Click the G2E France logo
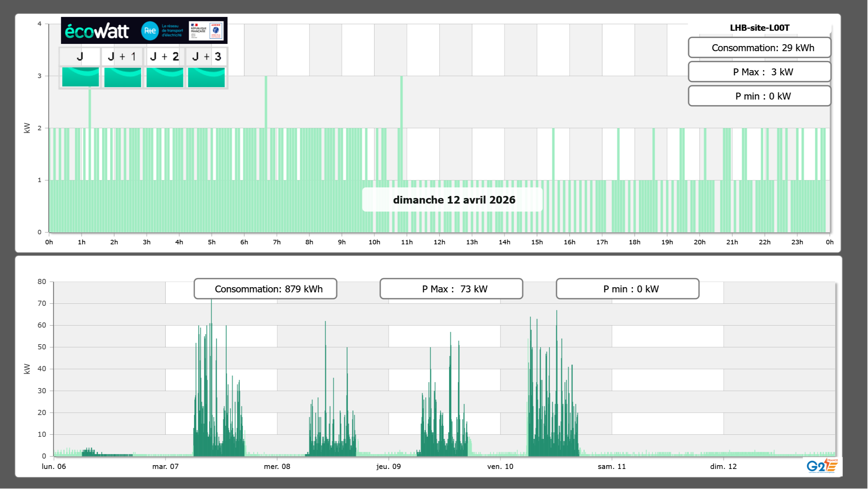This screenshot has height=489, width=868. click(822, 466)
